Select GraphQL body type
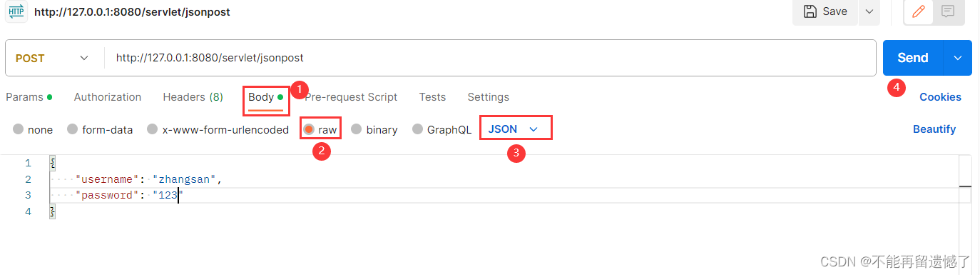980x275 pixels. pos(417,129)
